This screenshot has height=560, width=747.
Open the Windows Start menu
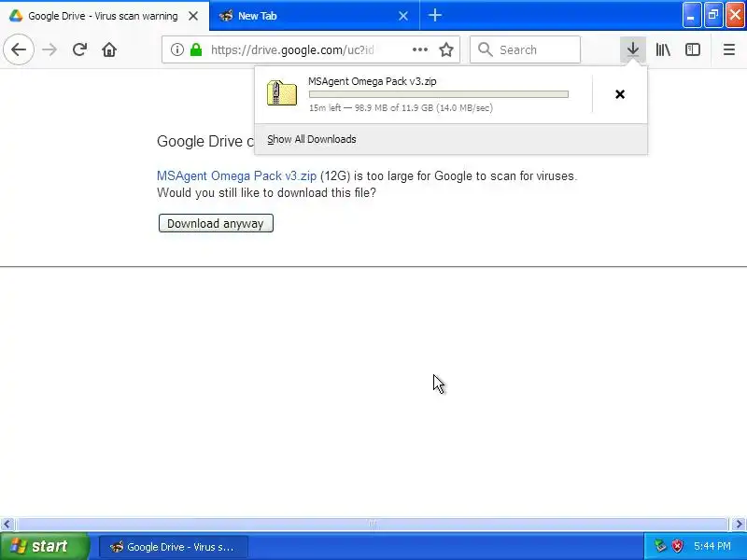coord(44,546)
